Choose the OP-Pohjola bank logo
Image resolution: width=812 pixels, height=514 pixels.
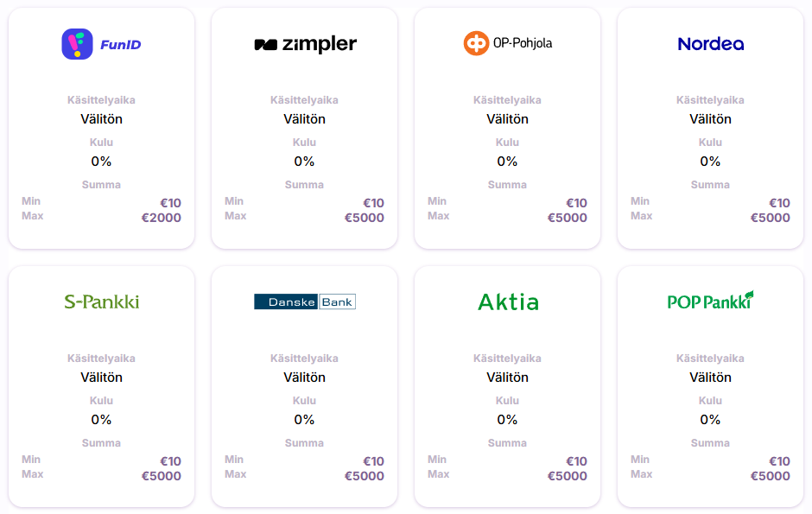pyautogui.click(x=508, y=43)
